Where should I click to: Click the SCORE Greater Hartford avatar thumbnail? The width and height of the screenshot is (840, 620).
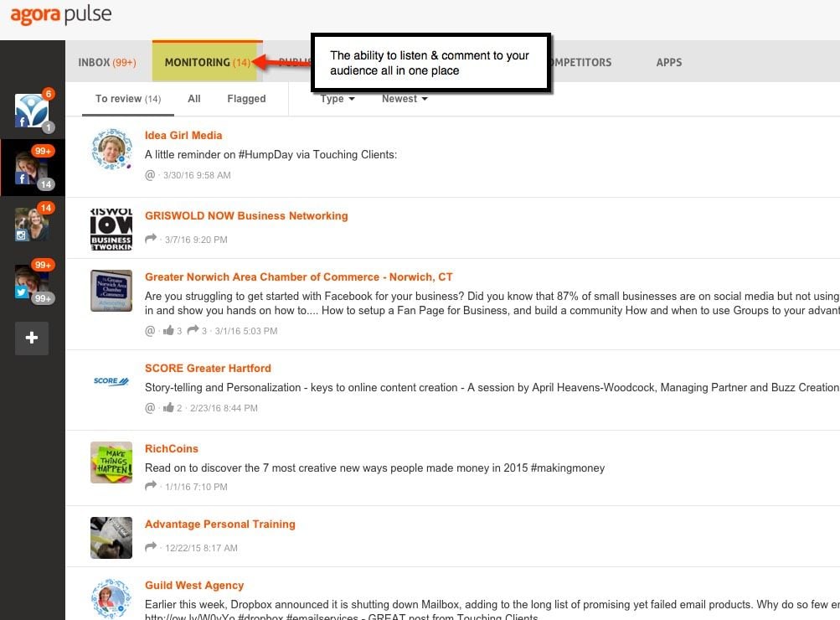point(111,382)
